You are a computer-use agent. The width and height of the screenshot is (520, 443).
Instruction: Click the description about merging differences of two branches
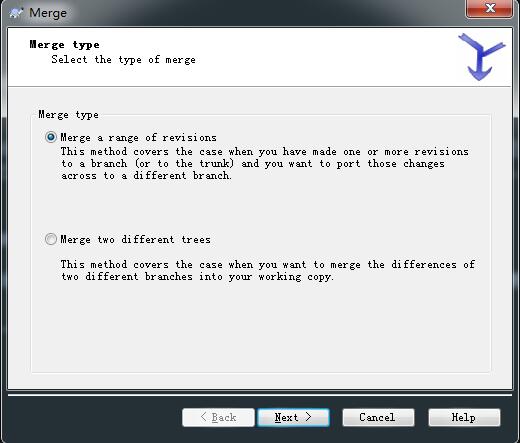point(268,271)
